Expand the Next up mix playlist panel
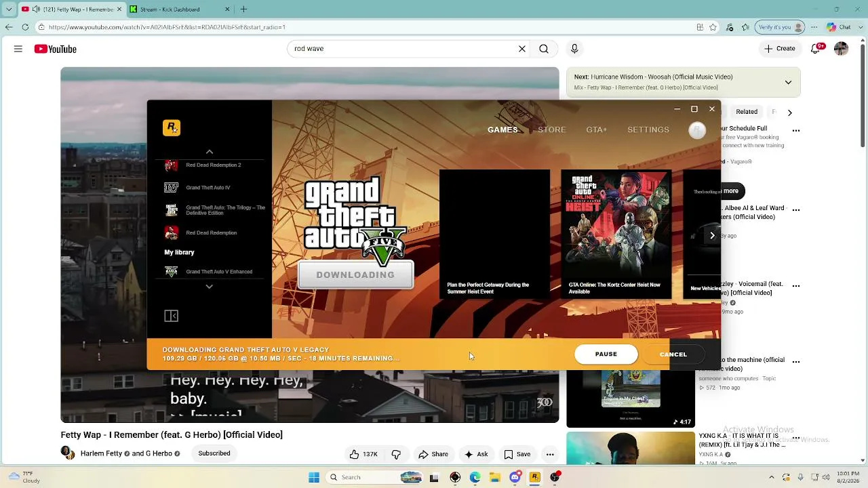 (788, 82)
